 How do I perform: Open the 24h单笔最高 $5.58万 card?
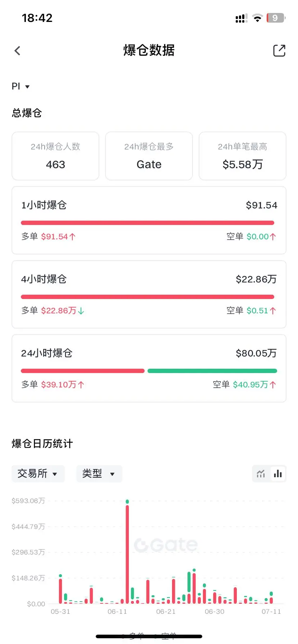click(243, 156)
